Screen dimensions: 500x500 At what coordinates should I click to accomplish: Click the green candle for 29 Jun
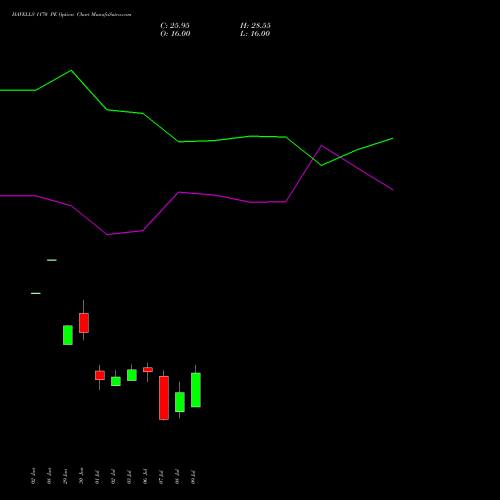(x=68, y=335)
